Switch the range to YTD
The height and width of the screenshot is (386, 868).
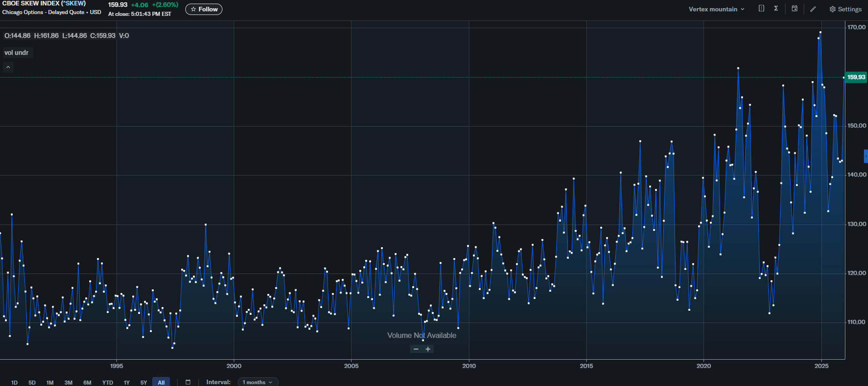(107, 382)
